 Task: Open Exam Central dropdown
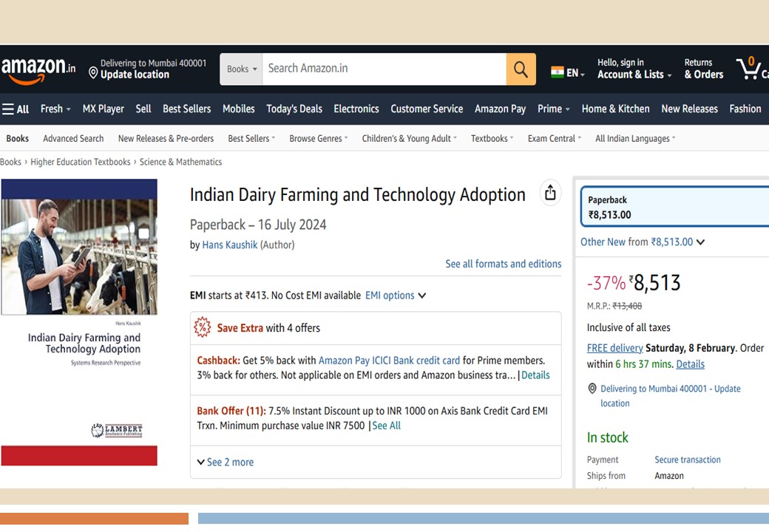pyautogui.click(x=554, y=139)
